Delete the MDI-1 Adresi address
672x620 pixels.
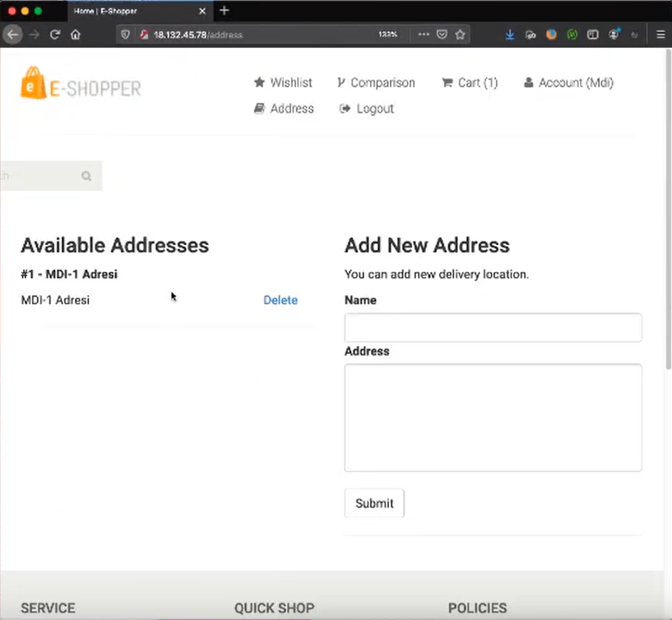(x=280, y=300)
